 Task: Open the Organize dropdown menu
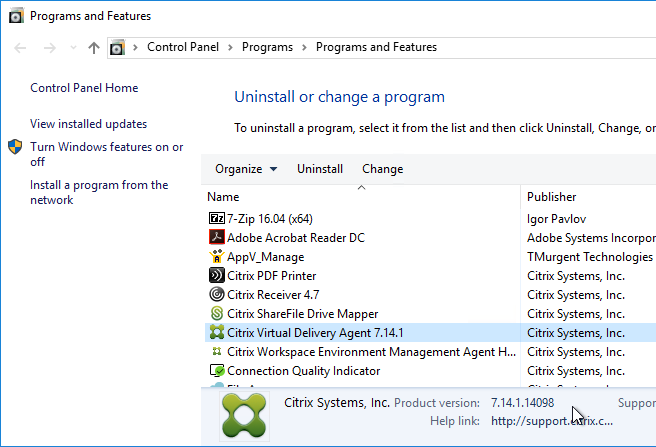246,169
